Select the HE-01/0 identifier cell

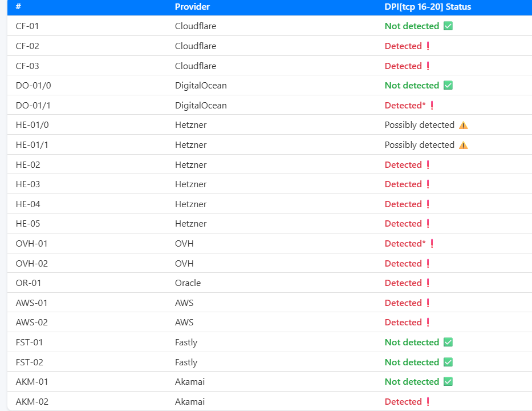(33, 125)
